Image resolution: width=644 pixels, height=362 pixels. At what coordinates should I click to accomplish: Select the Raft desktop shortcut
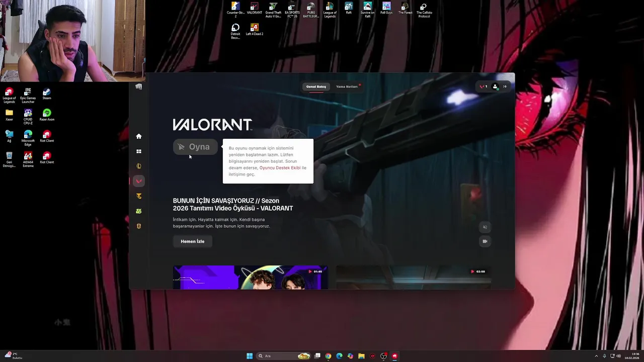coord(349,9)
